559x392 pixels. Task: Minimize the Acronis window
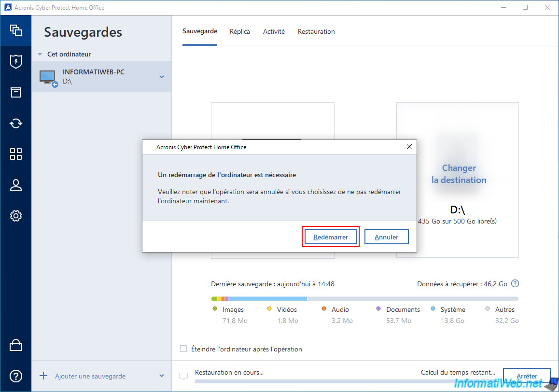pos(503,7)
